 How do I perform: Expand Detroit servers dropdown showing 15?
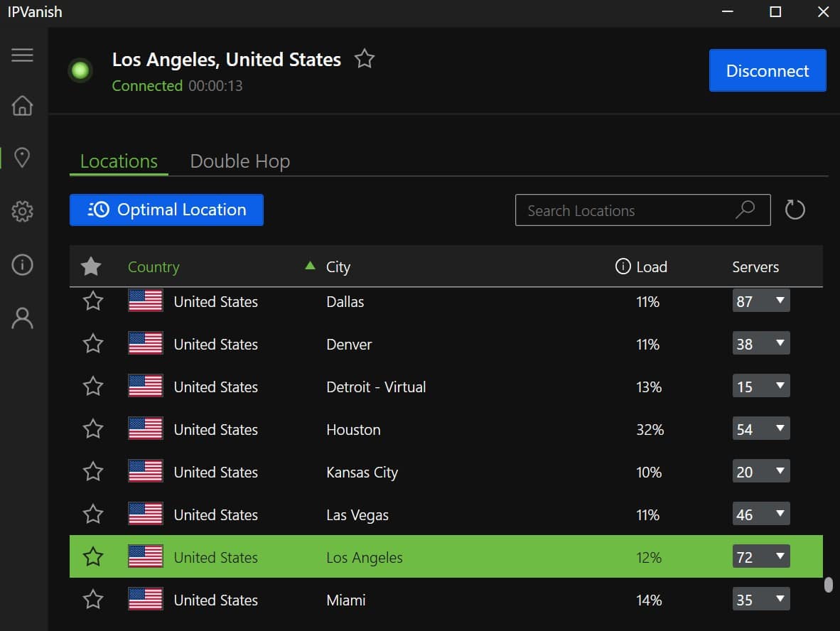(x=760, y=387)
